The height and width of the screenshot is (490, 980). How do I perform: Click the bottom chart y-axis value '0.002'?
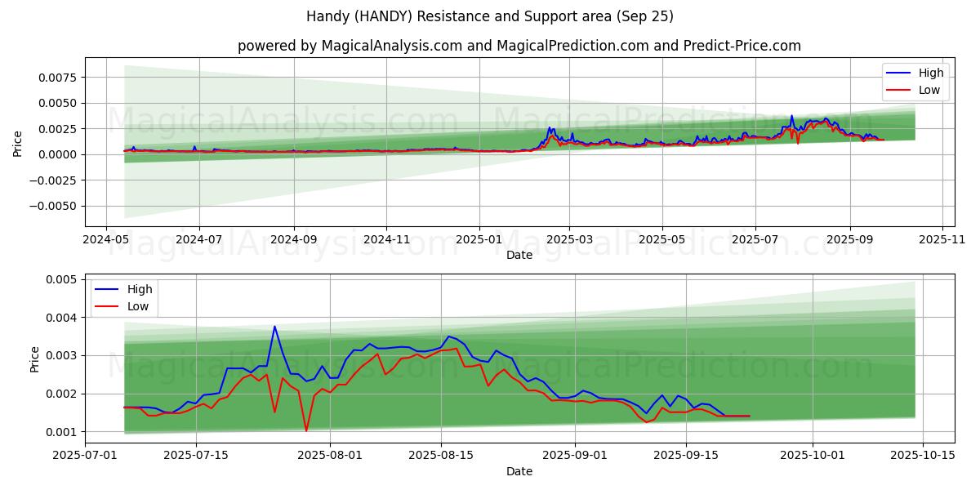pyautogui.click(x=61, y=394)
